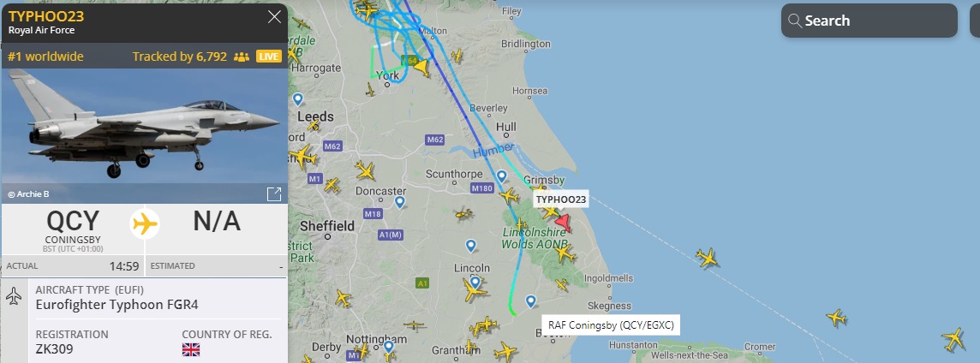Expand the aircraft photo to full size
This screenshot has width=980, height=363.
click(274, 194)
